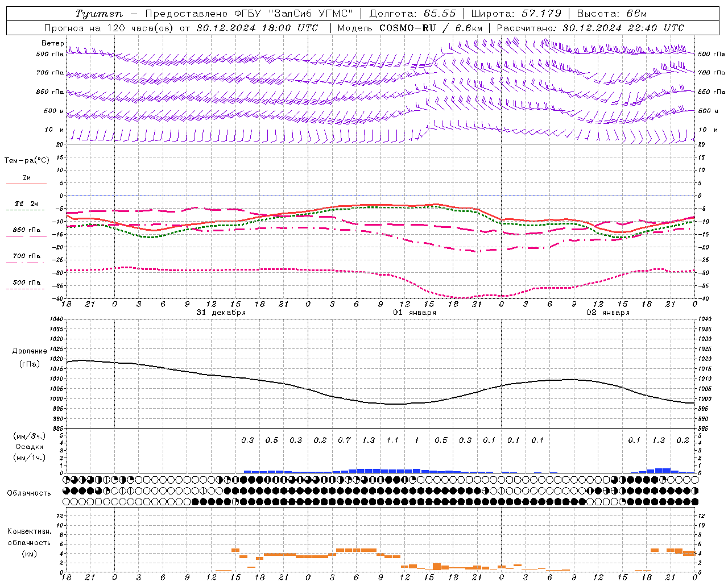Click the Осадки precipitation label
728x582 pixels.
coord(30,447)
